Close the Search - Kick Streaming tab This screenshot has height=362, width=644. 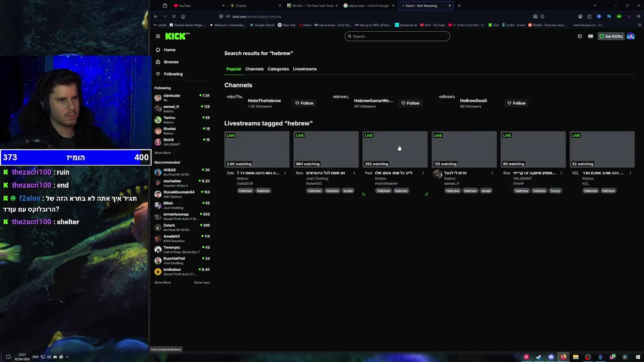point(450,6)
